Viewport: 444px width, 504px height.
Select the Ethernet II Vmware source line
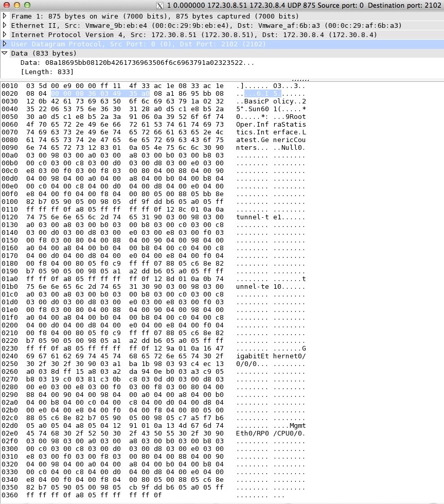pos(206,25)
